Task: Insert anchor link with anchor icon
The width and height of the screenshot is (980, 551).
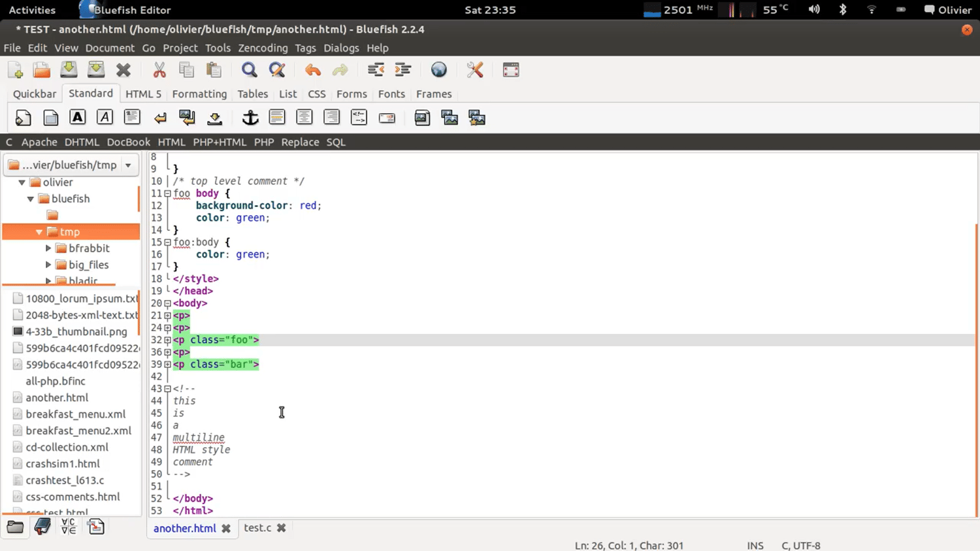Action: click(250, 118)
